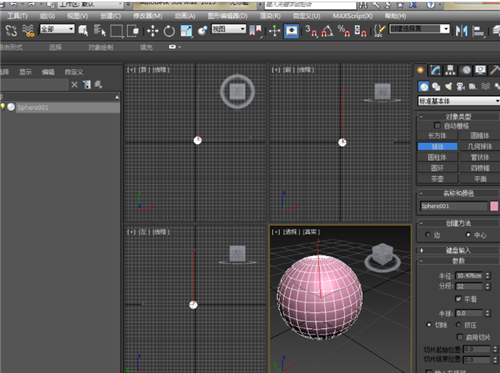Open the 视图(V) Views menu
500x373 pixels.
coord(77,16)
